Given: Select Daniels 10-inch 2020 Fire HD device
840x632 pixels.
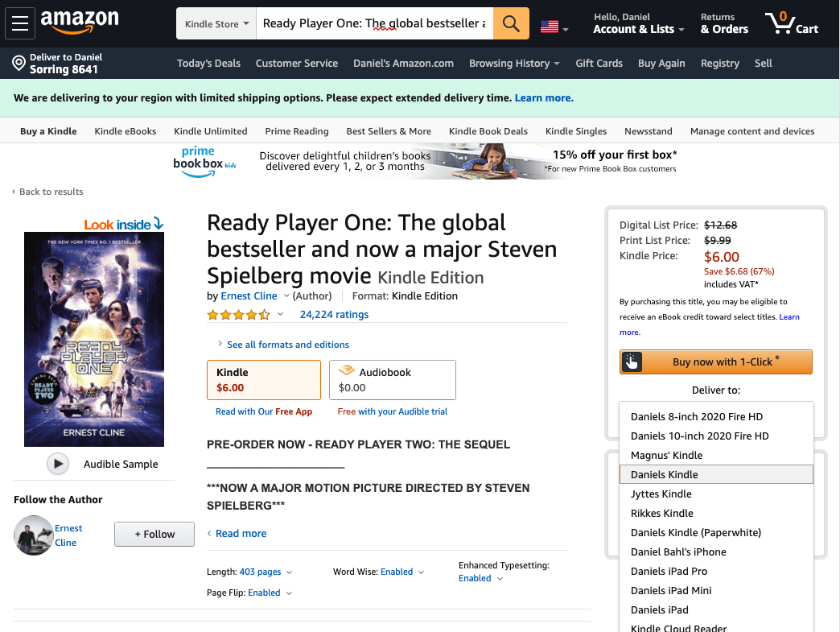Looking at the screenshot, I should [x=716, y=436].
